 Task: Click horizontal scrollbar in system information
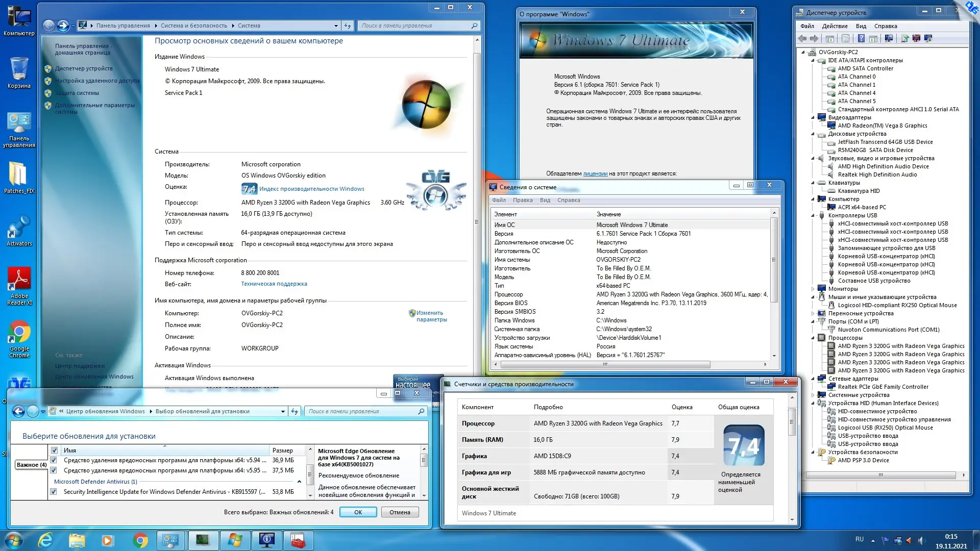click(605, 364)
